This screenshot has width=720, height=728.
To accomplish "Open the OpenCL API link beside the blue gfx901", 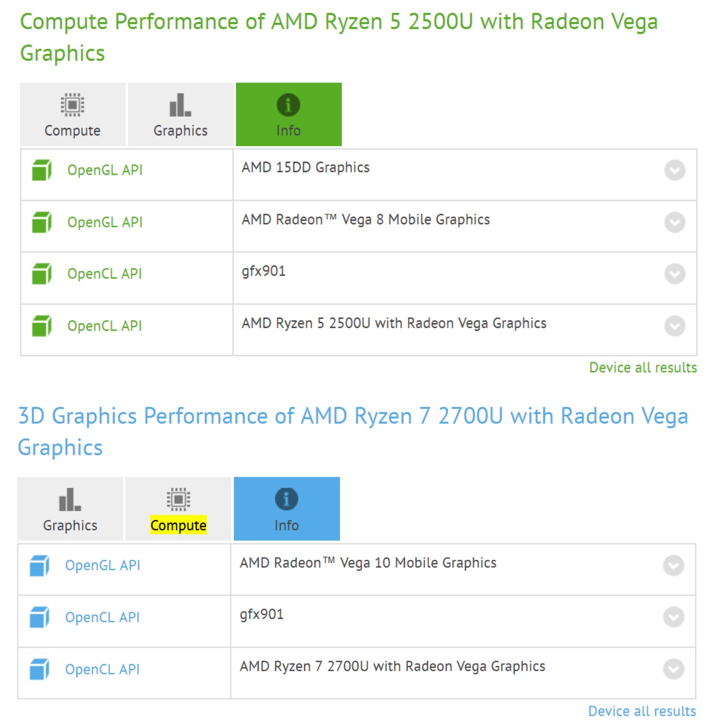I will point(103,617).
